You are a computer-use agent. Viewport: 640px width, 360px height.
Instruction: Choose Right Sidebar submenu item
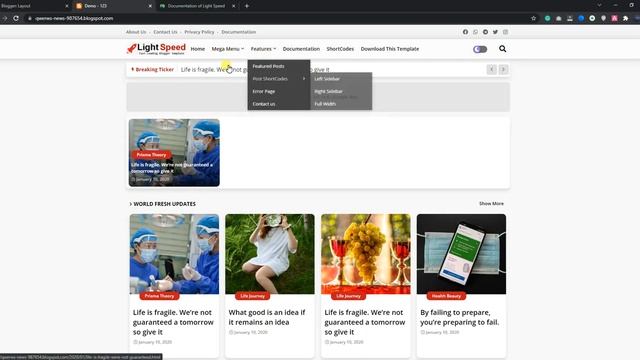pos(329,91)
